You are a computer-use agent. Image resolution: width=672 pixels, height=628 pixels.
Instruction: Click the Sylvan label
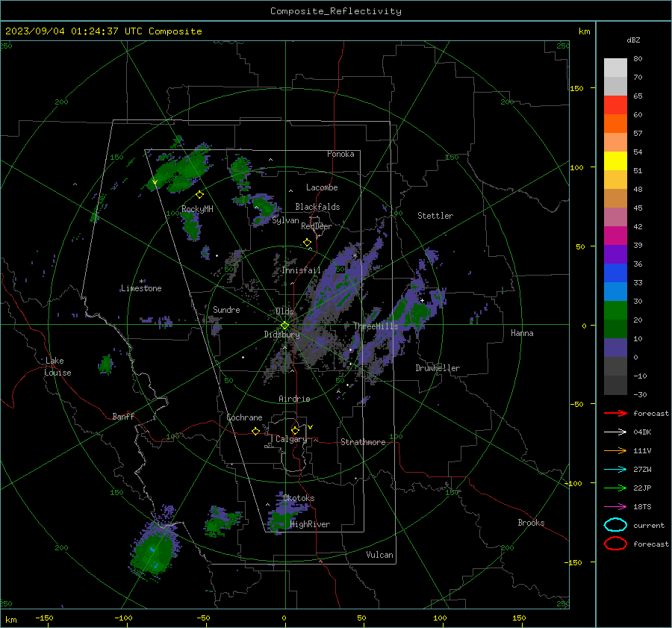[285, 220]
